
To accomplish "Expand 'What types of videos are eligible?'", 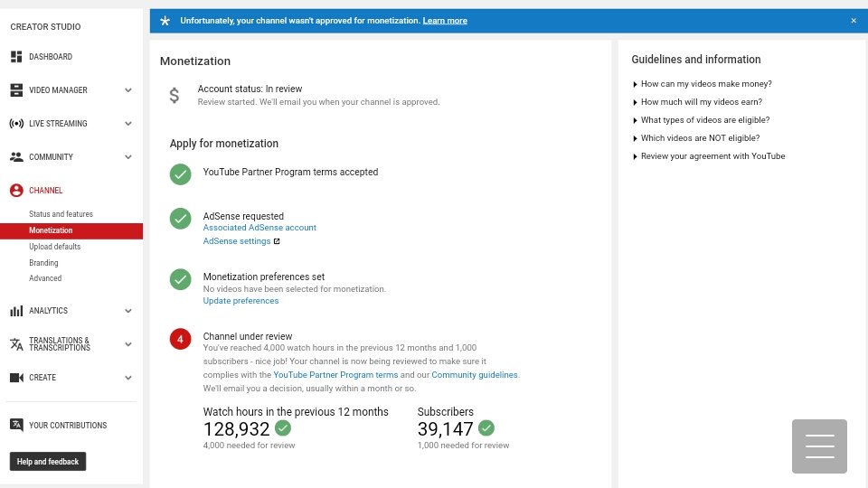I will (x=701, y=120).
